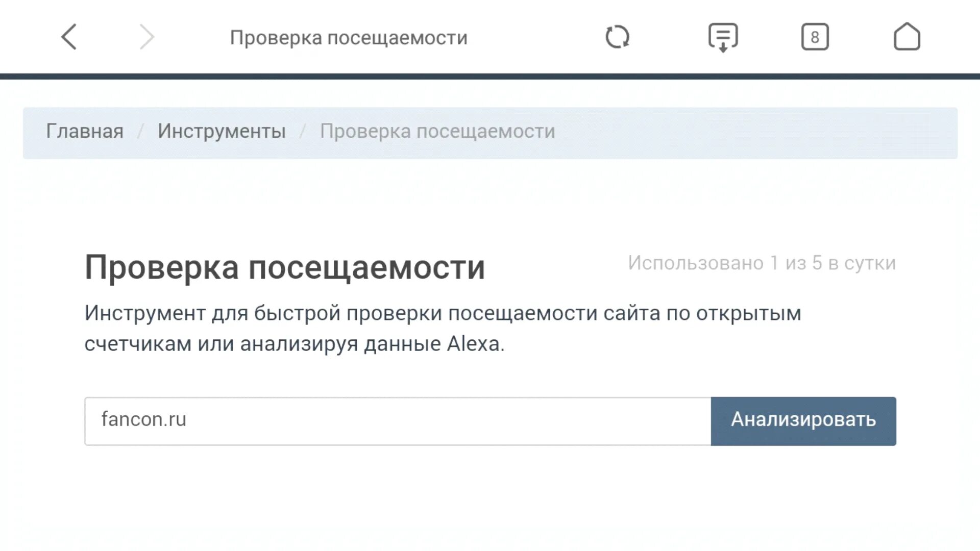
Task: Navigate to Главная breadcrumb link
Action: click(x=85, y=131)
